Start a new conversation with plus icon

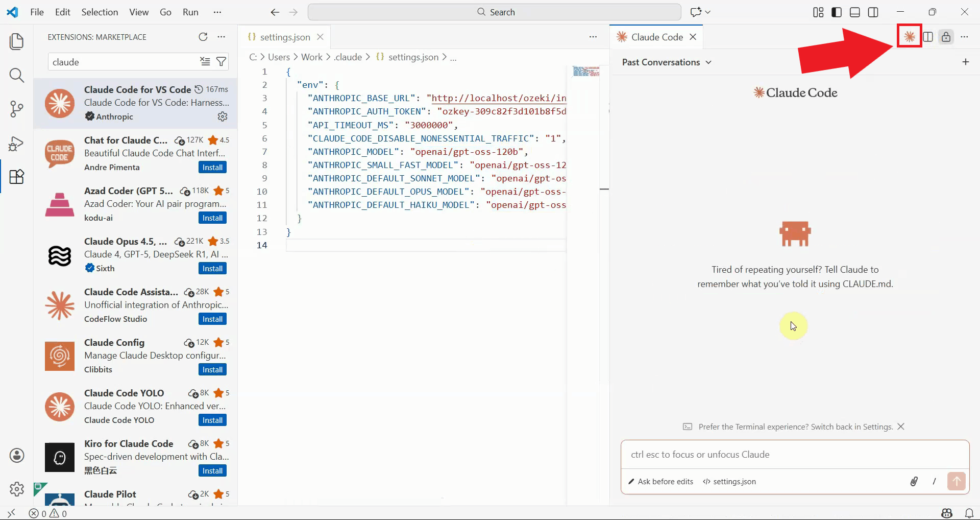point(965,62)
